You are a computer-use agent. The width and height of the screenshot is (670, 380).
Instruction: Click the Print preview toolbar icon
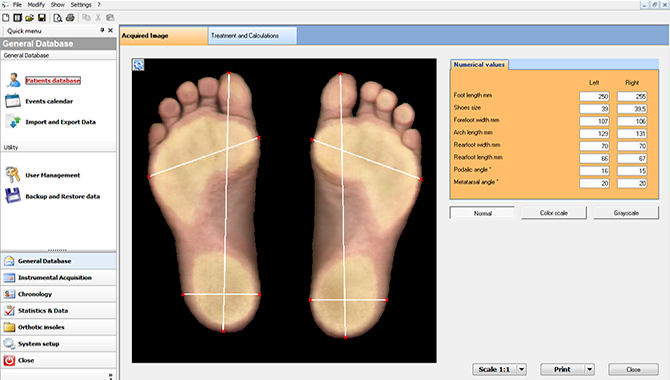pos(58,18)
